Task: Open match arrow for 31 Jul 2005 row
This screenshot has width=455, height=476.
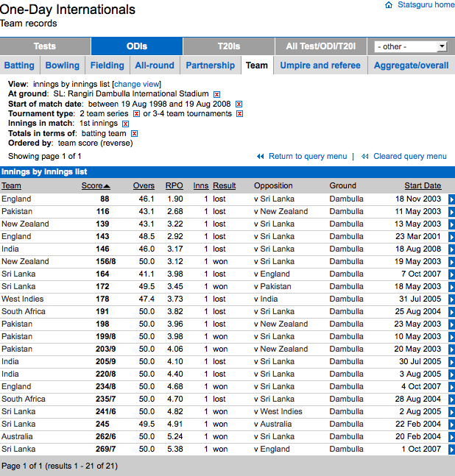Action: 451,299
